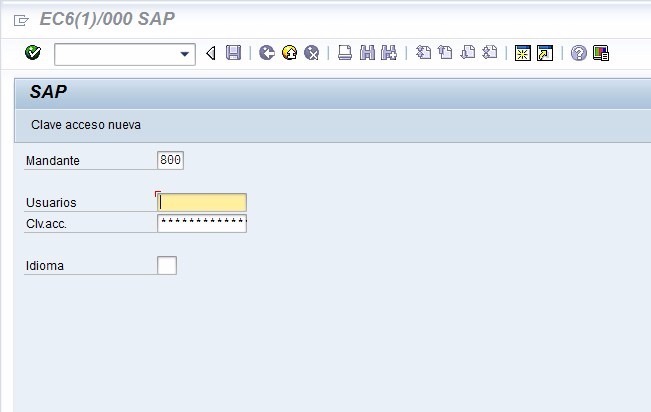
Task: Click the Find Next binoculars-plus icon
Action: (389, 53)
